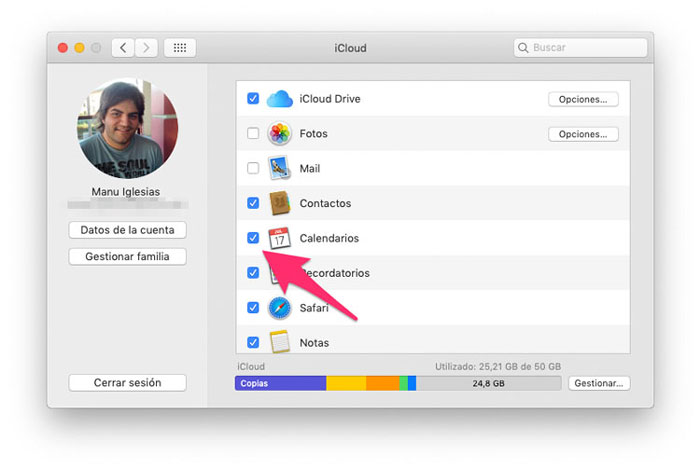Click the Manu Iglesias name text
Screen dimensions: 700x469
coord(126,192)
